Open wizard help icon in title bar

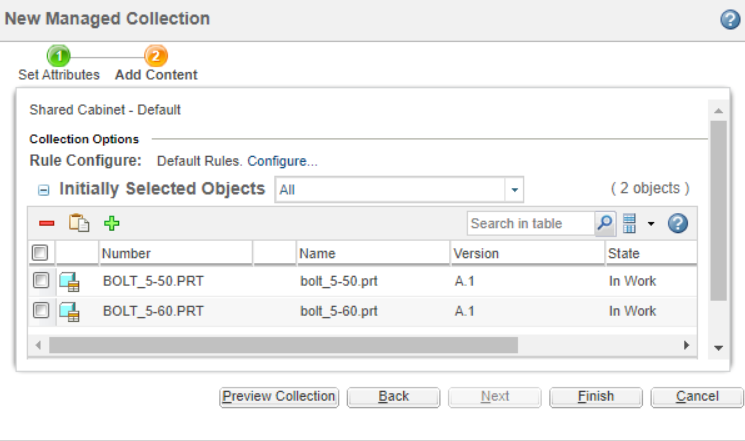(730, 20)
